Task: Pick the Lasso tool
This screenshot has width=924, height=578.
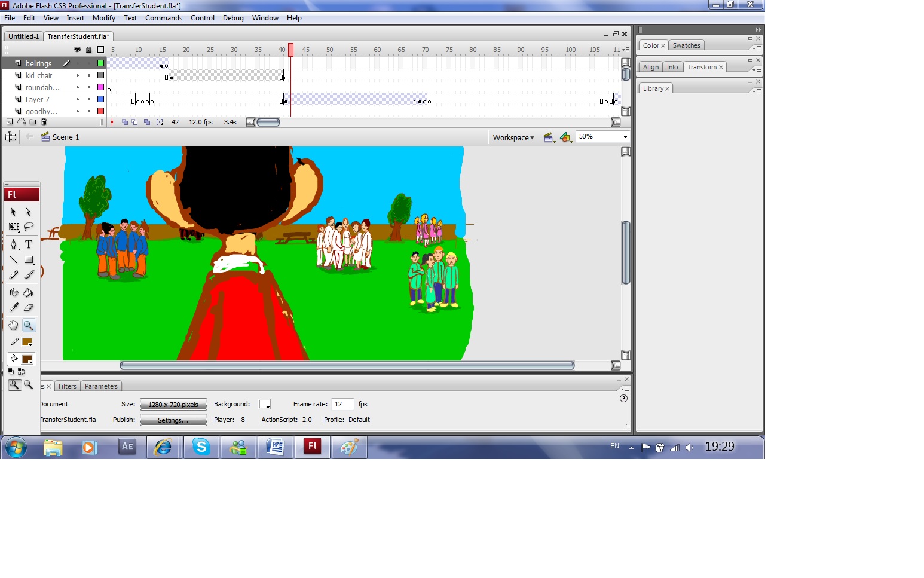Action: (29, 227)
